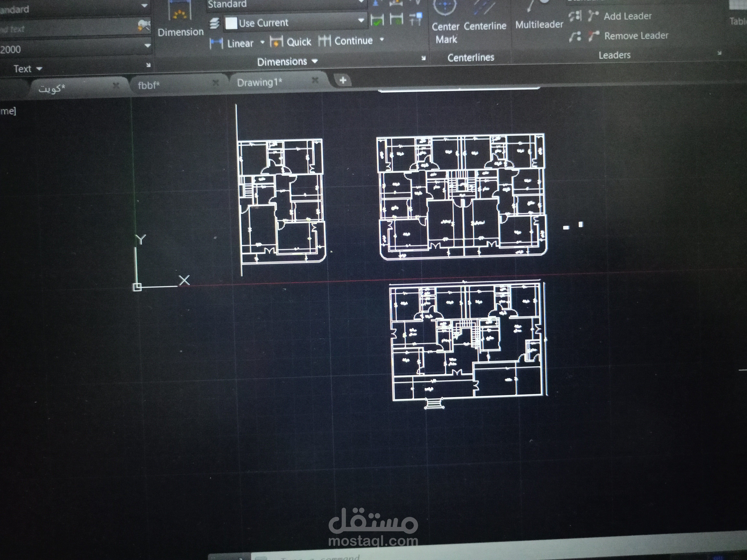Click the Centerlines panel label
Screen dimensions: 747x560
pos(471,58)
